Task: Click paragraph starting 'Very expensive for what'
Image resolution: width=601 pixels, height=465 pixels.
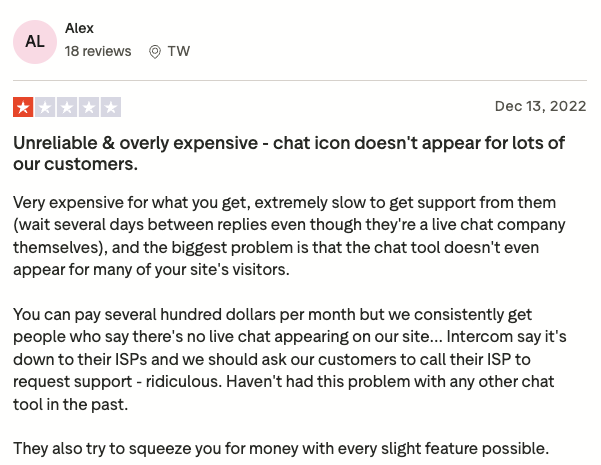Action: pyautogui.click(x=289, y=236)
